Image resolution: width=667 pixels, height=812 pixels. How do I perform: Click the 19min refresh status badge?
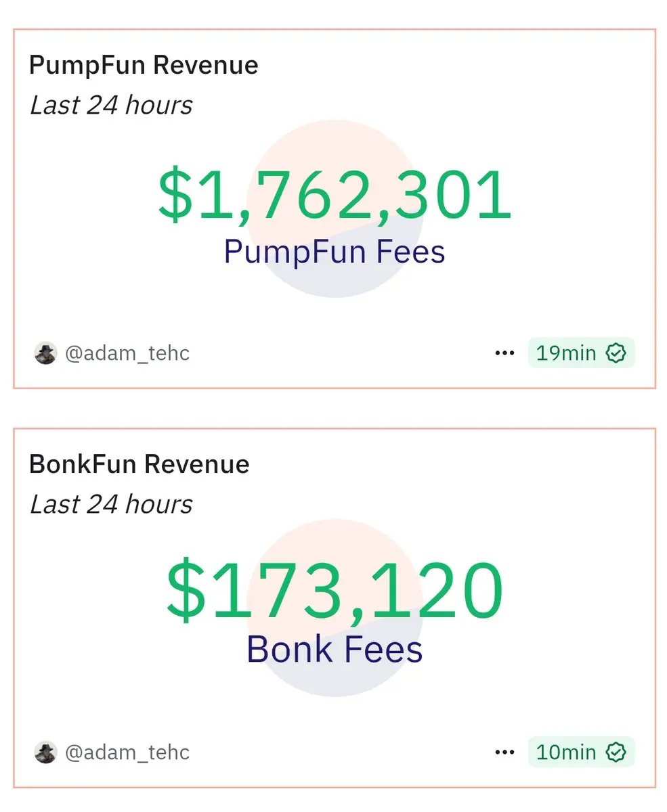[582, 353]
